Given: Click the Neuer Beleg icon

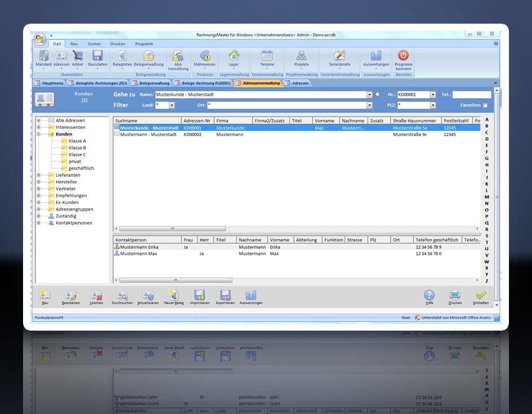Looking at the screenshot, I should (x=173, y=295).
